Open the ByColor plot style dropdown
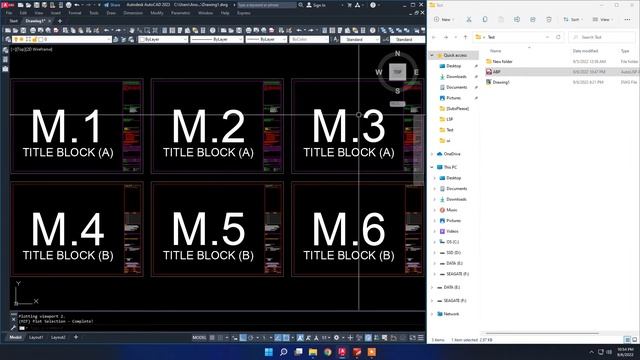Image resolution: width=640 pixels, height=360 pixels. pos(309,40)
